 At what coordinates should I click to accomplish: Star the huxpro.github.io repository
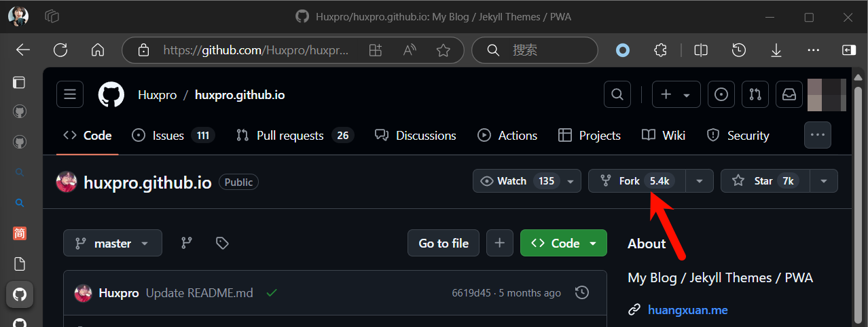[x=765, y=181]
